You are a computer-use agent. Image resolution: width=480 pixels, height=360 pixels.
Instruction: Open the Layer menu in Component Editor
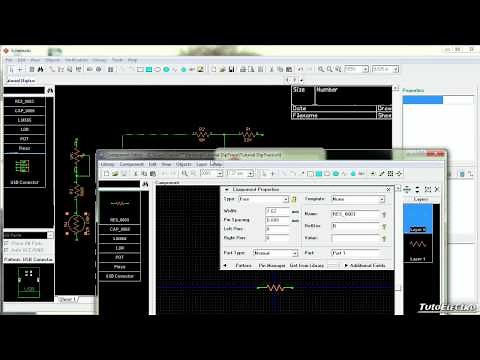pos(202,164)
